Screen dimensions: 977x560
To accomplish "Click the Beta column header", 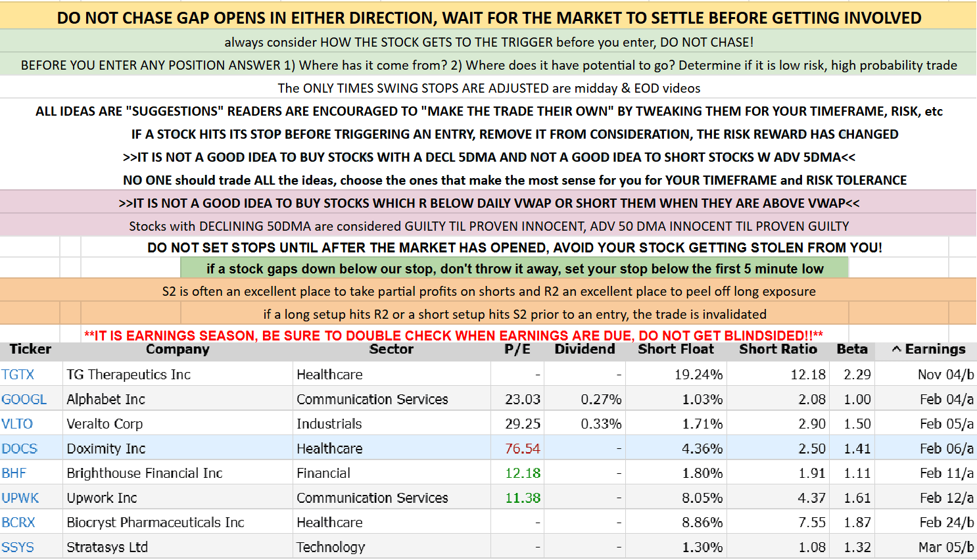I will [852, 349].
